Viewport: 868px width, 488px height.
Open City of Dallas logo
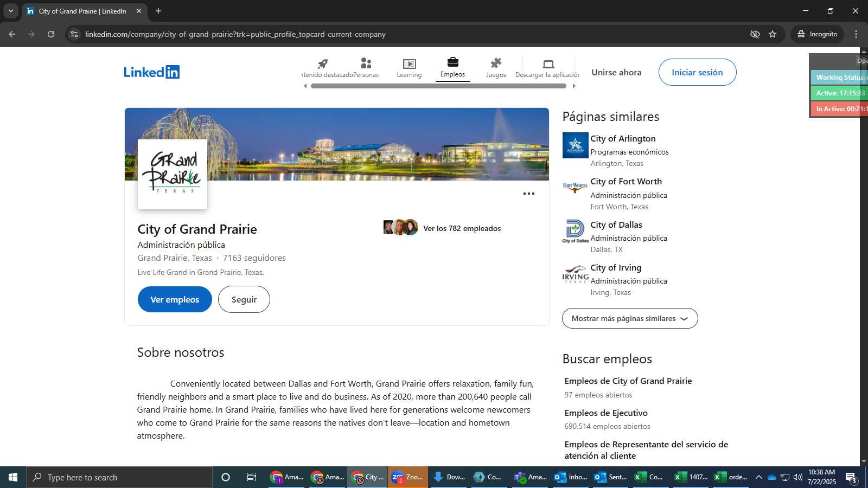(575, 232)
